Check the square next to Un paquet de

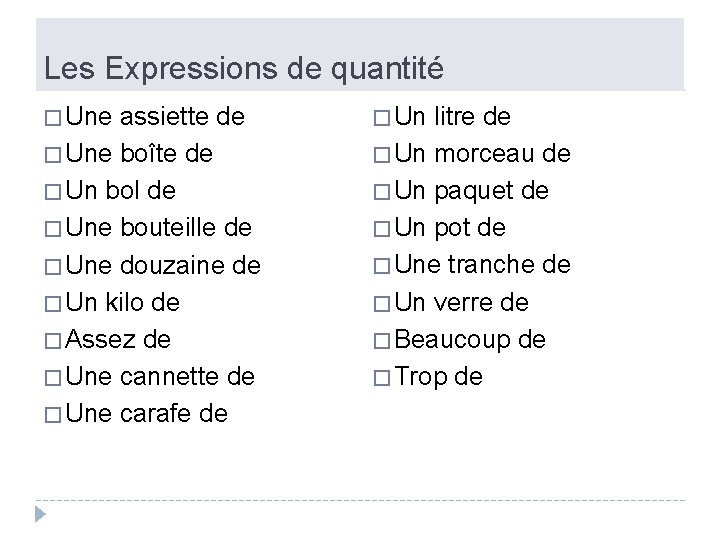pos(382,192)
